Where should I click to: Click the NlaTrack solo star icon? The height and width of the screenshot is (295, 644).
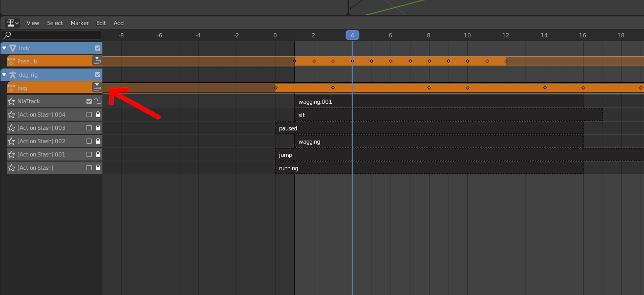pos(11,101)
